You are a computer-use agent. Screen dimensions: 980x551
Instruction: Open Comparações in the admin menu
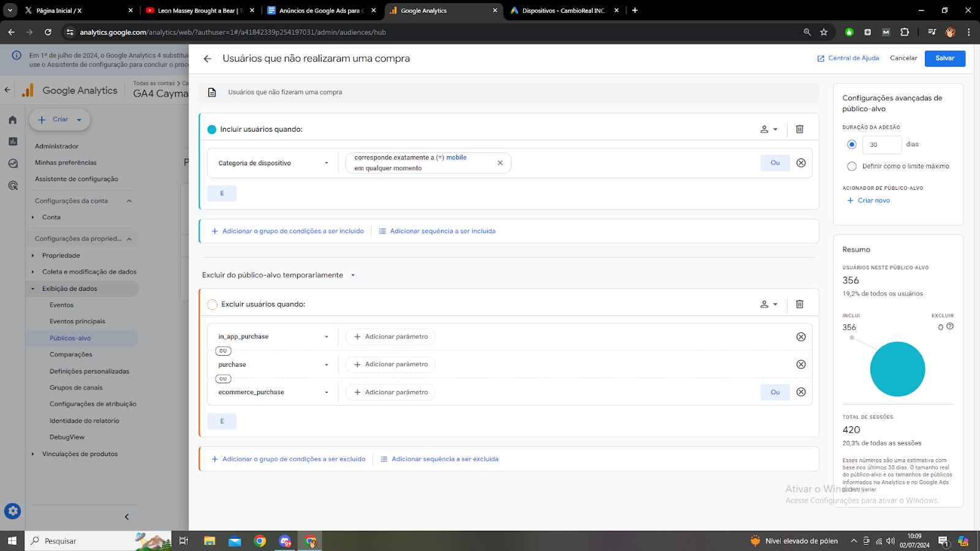click(x=71, y=354)
